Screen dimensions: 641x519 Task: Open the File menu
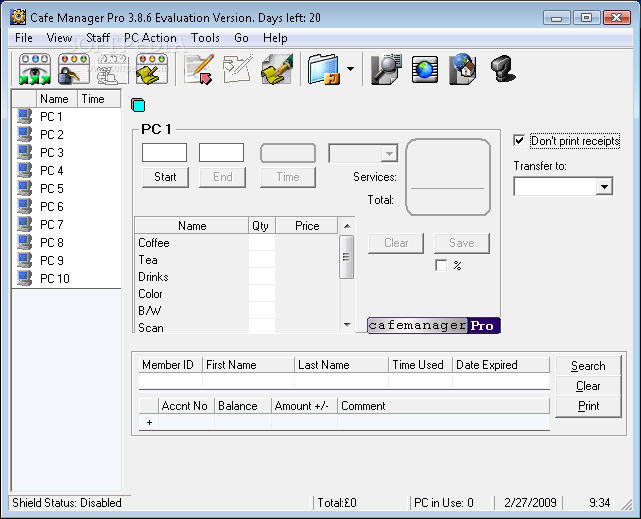click(x=24, y=38)
